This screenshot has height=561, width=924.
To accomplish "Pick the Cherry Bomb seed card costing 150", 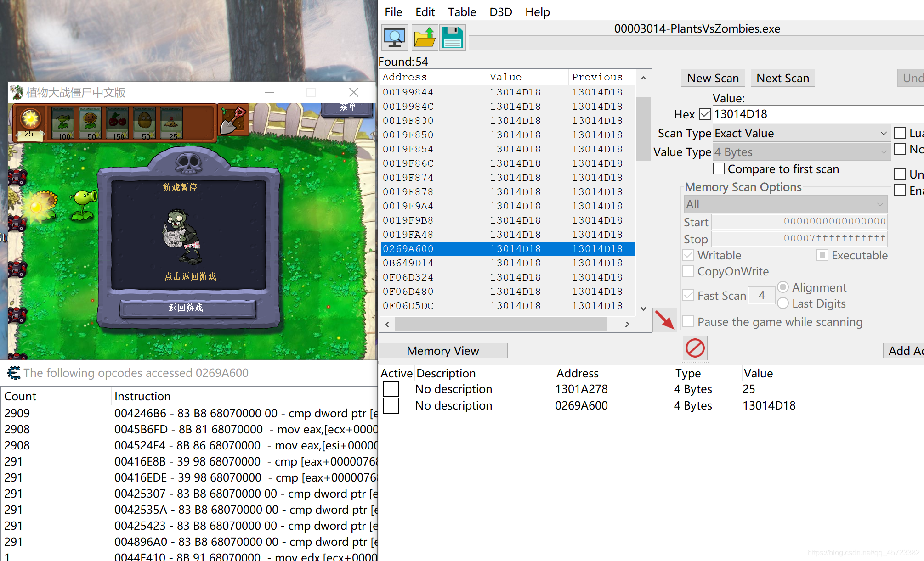I will pos(118,123).
